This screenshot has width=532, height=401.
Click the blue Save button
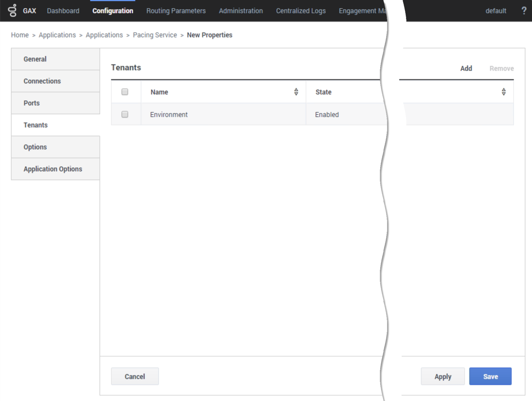[x=490, y=376]
